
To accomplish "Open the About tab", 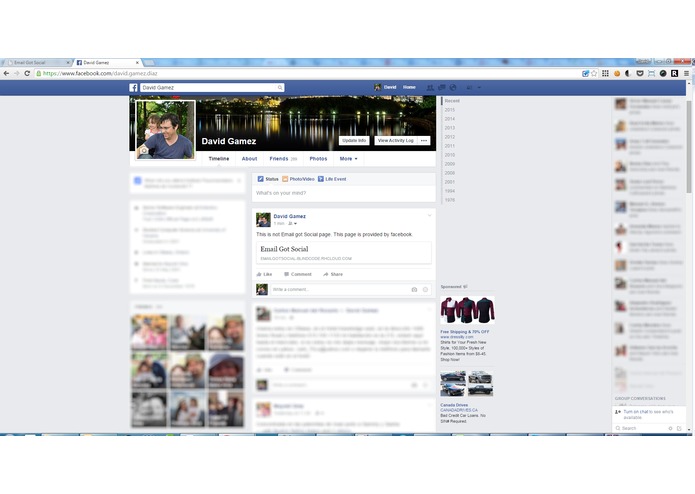I will (x=249, y=159).
